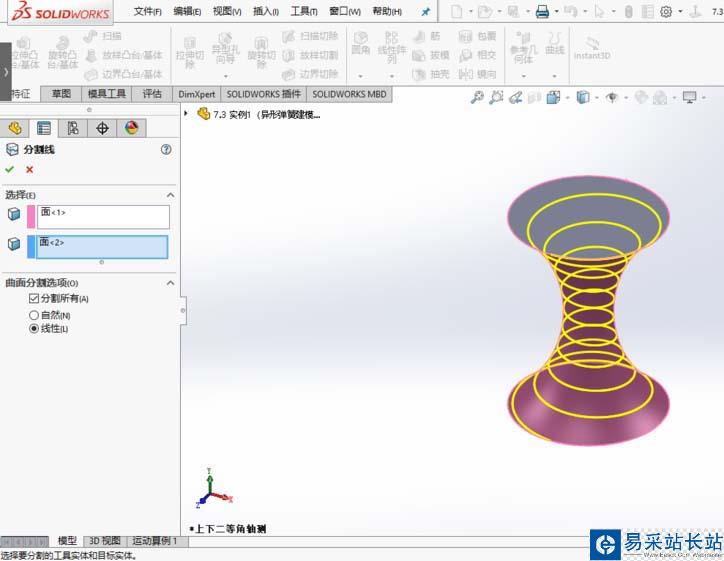Open Hide/Show Items eye icon
Screen dimensions: 724x561
point(612,97)
